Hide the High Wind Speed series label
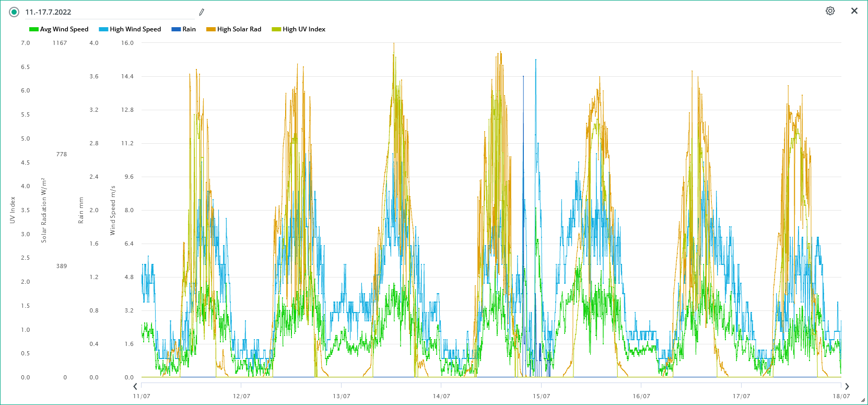 pos(135,29)
